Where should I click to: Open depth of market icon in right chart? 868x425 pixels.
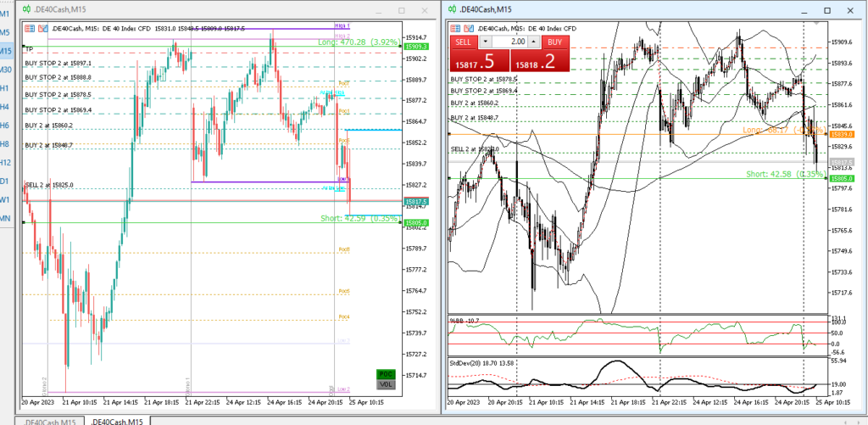(469, 28)
